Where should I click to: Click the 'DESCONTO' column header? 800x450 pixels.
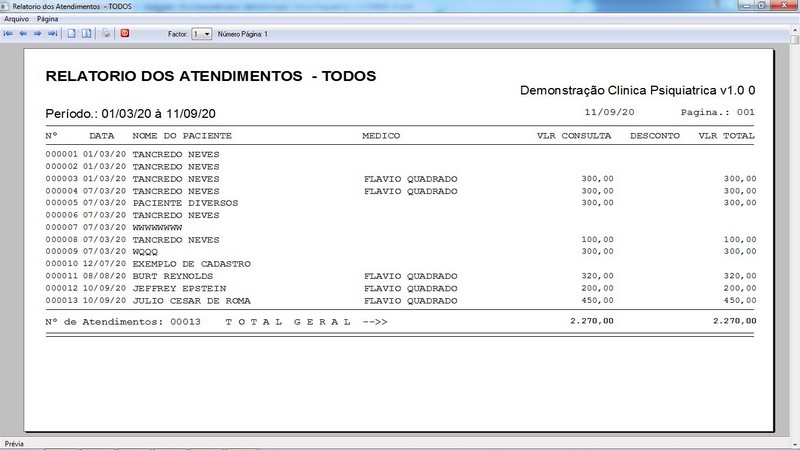655,136
